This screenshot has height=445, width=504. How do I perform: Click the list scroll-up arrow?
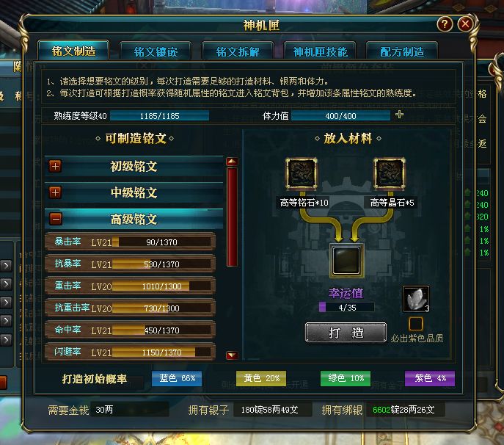[232, 162]
